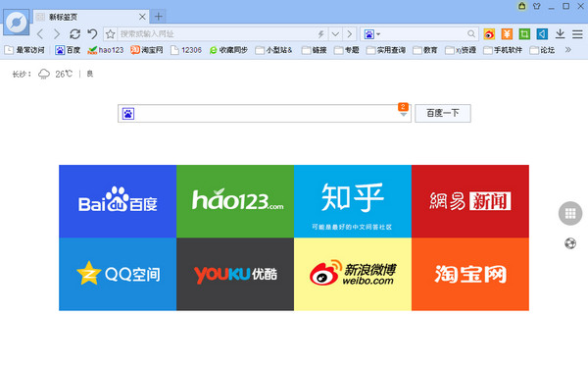Toggle the lightning speed mode icon
The image size is (588, 368).
click(321, 34)
